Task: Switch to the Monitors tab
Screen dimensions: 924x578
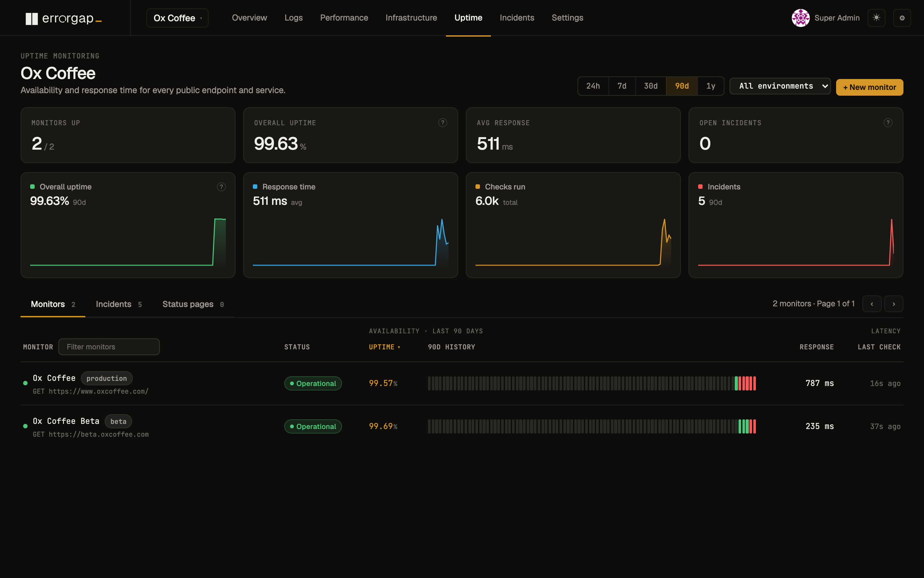Action: coord(53,304)
